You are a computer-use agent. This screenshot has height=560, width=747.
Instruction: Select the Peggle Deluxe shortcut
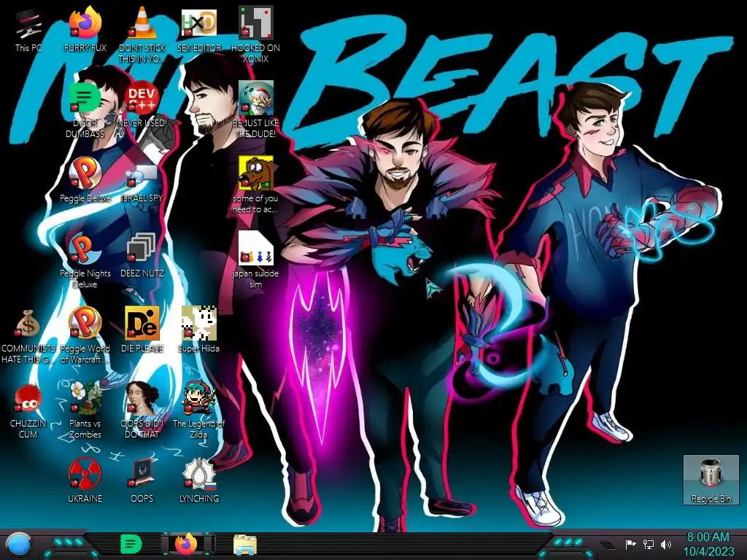(x=85, y=179)
